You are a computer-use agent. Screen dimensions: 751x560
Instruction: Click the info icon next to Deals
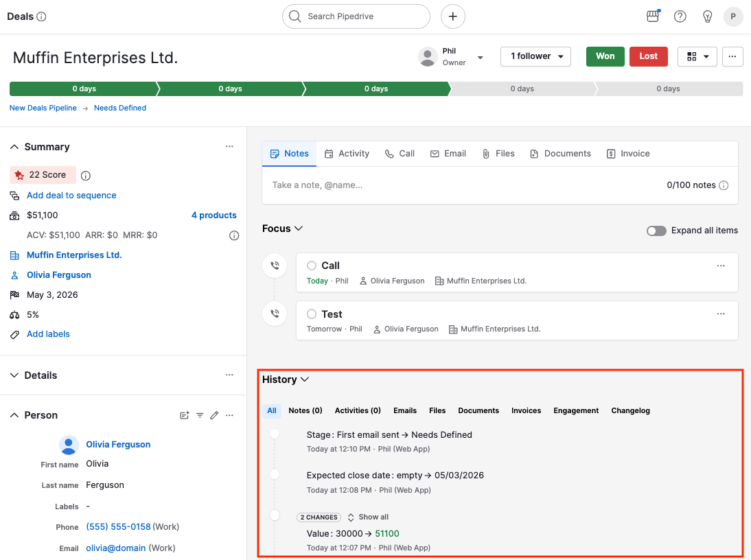point(41,16)
